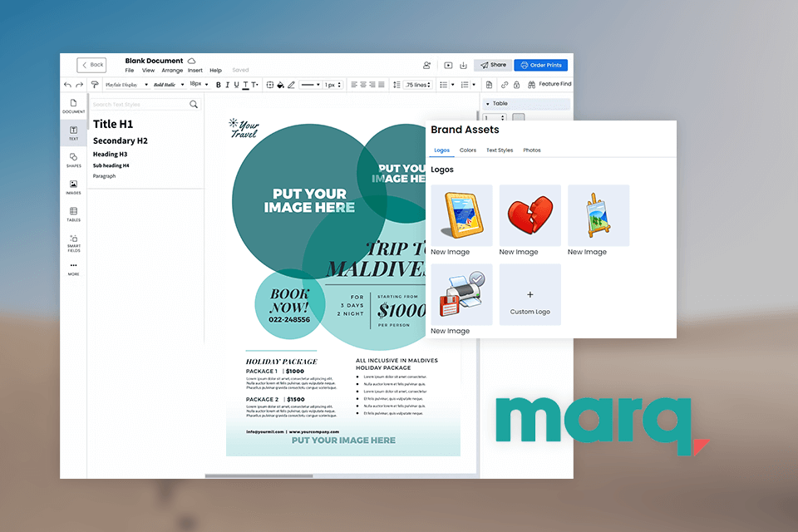Image resolution: width=798 pixels, height=532 pixels.
Task: Apply the Heading H3 text style
Action: pyautogui.click(x=110, y=155)
